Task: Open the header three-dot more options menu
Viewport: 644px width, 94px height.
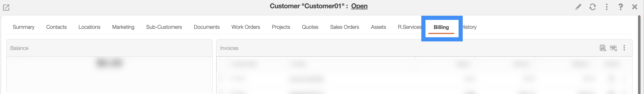Action: pyautogui.click(x=607, y=7)
